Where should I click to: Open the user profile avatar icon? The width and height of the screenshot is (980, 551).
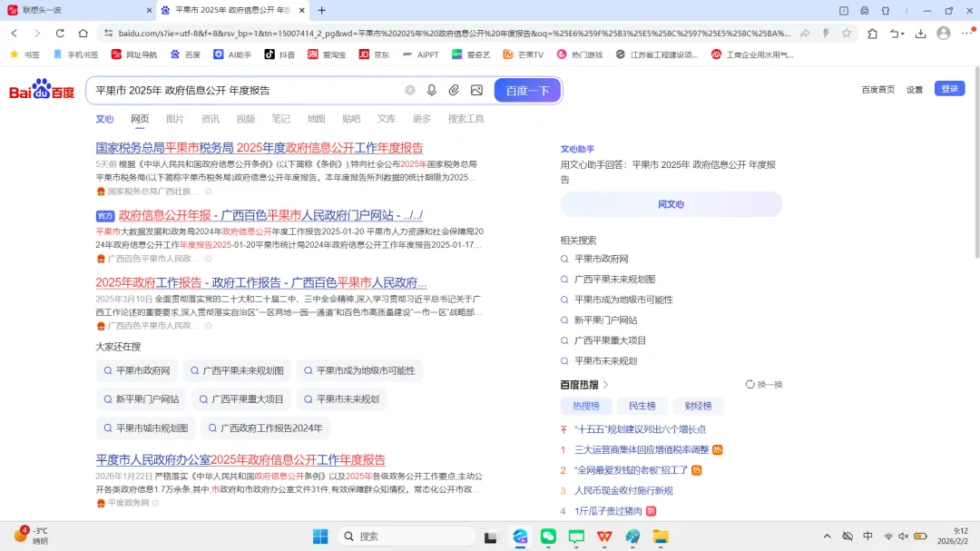pyautogui.click(x=944, y=34)
